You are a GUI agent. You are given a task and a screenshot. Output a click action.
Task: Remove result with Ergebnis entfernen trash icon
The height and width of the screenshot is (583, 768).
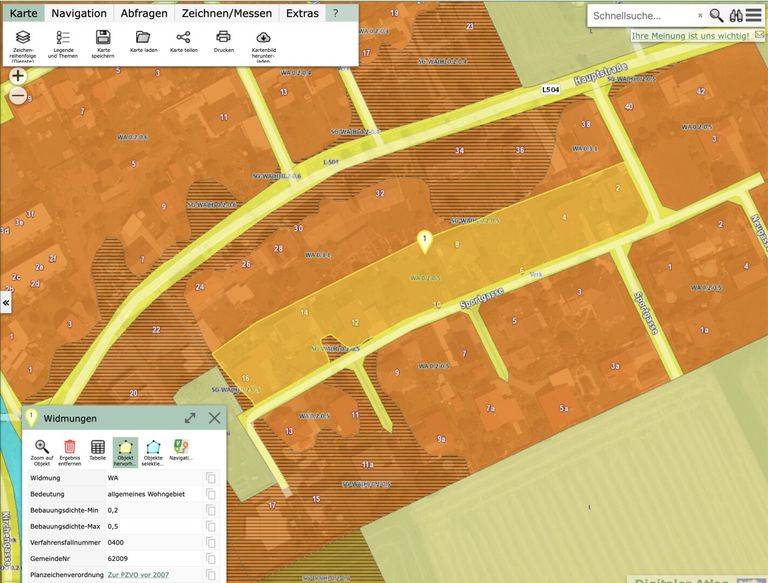(70, 446)
